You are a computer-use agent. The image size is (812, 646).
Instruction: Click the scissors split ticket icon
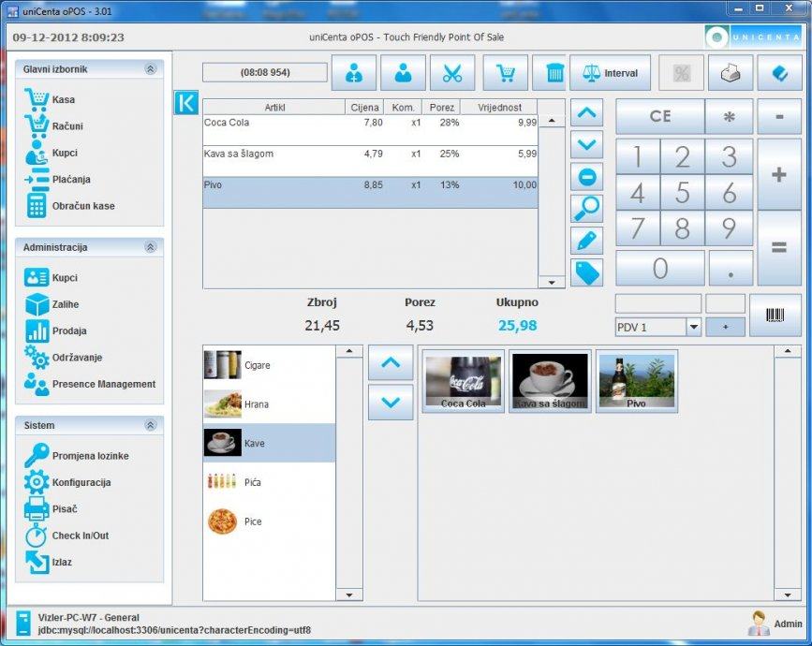452,73
